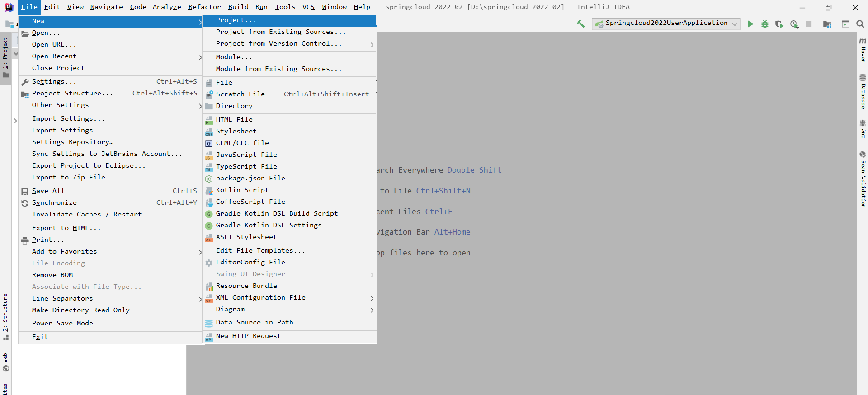Screen dimensions: 868x395
Task: Expand the Line Separators submenu
Action: [110, 298]
